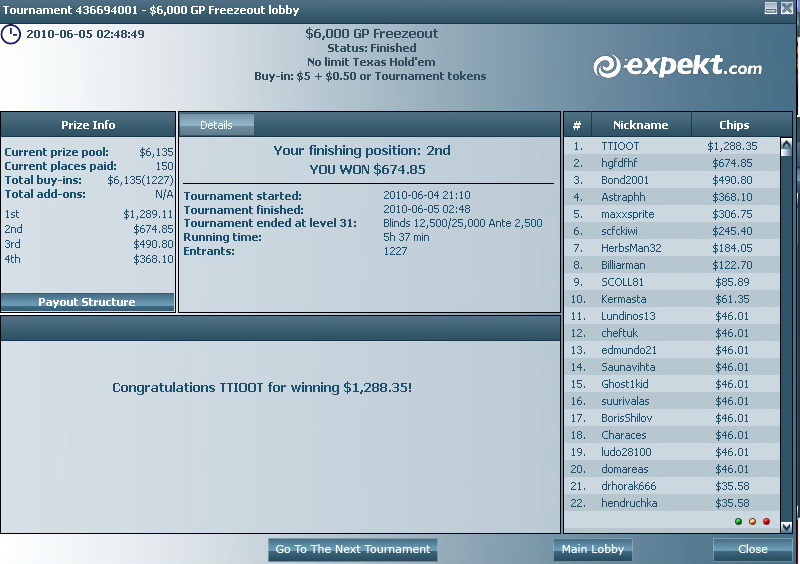
Task: Click the Buy-in $5 + $0.50 line
Action: pos(370,76)
